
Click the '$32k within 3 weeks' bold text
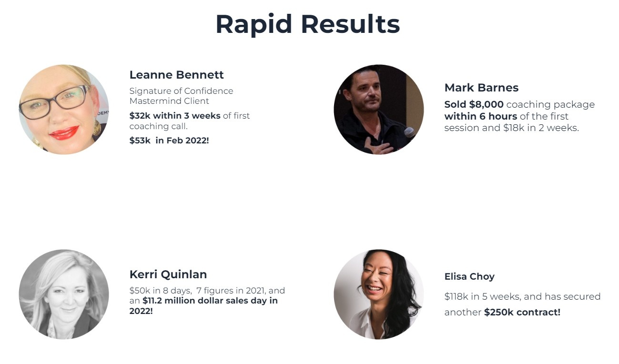(175, 116)
